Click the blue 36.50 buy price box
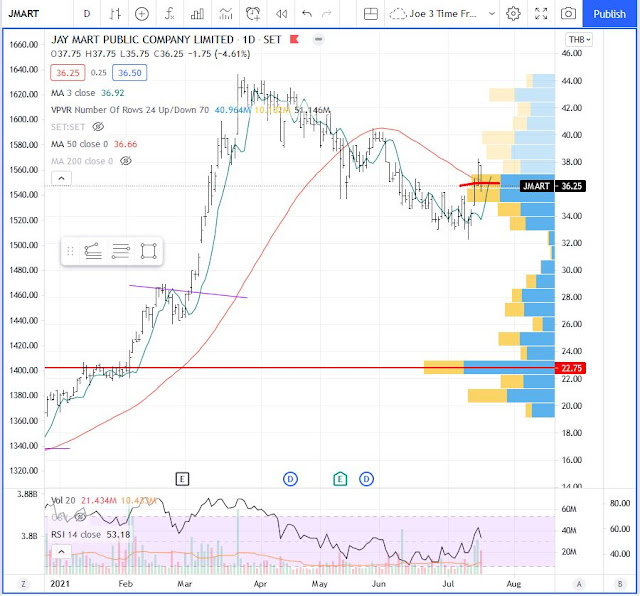The height and width of the screenshot is (596, 640). tap(129, 73)
